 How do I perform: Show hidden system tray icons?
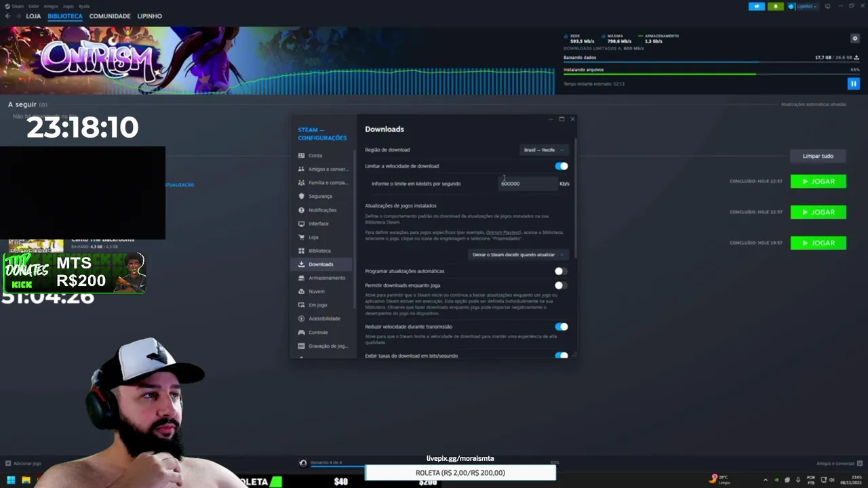click(766, 480)
